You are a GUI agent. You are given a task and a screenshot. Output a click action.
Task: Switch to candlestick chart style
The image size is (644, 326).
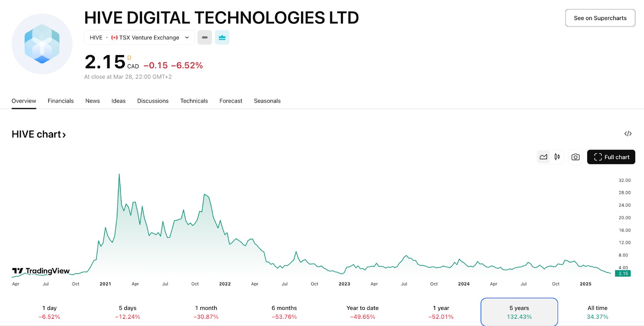click(557, 157)
